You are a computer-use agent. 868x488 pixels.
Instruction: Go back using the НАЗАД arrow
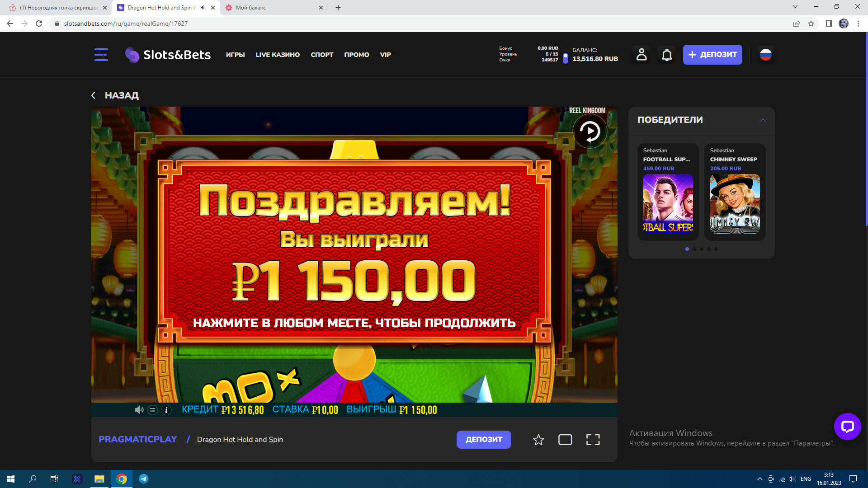pyautogui.click(x=94, y=95)
